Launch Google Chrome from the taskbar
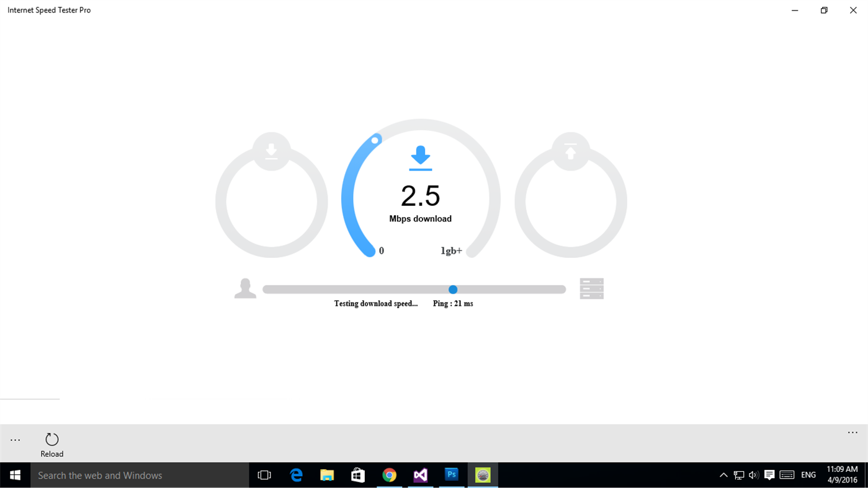 tap(389, 474)
